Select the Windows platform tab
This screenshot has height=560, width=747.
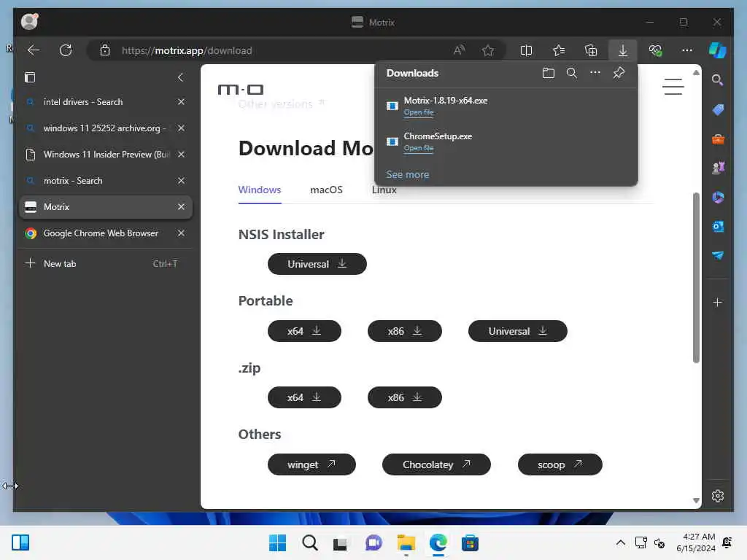[260, 190]
